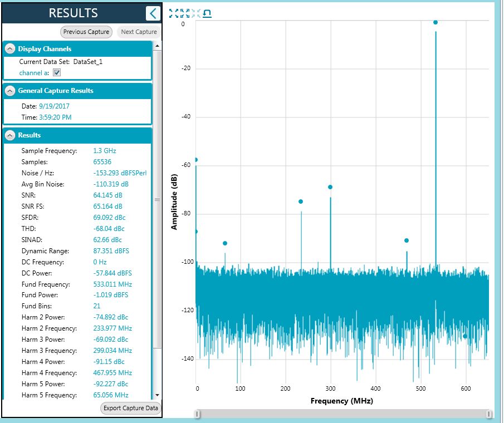This screenshot has height=423, width=504.
Task: Click the Export Capture Data button
Action: [131, 408]
